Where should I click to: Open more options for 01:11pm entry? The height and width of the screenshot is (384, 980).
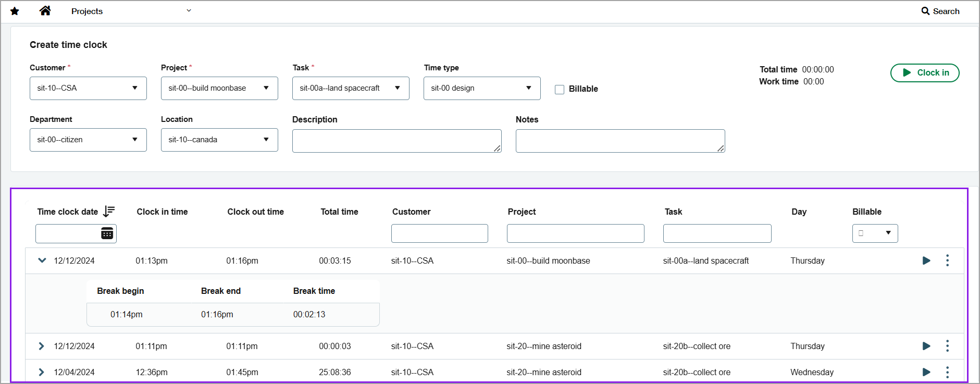[x=947, y=346]
